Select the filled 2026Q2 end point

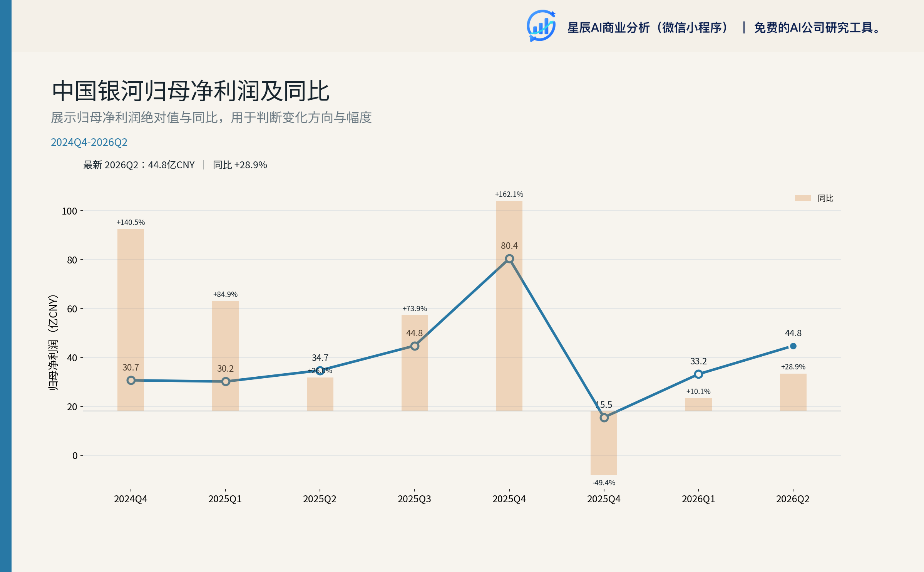tap(793, 346)
